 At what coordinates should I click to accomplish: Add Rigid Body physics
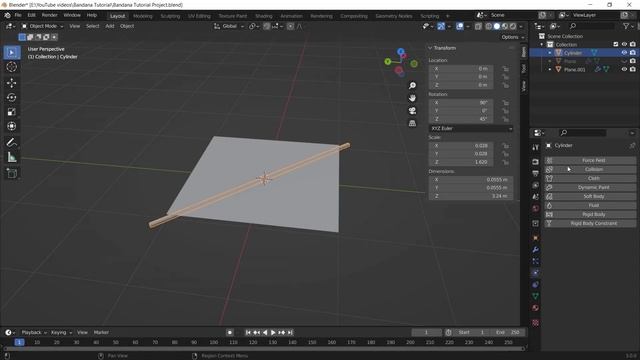(x=590, y=214)
